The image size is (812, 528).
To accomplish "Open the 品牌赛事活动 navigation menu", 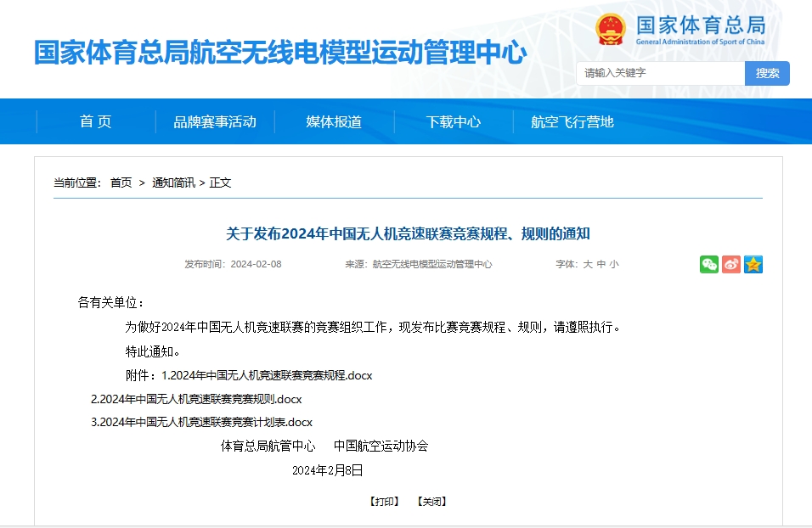I will (x=215, y=121).
